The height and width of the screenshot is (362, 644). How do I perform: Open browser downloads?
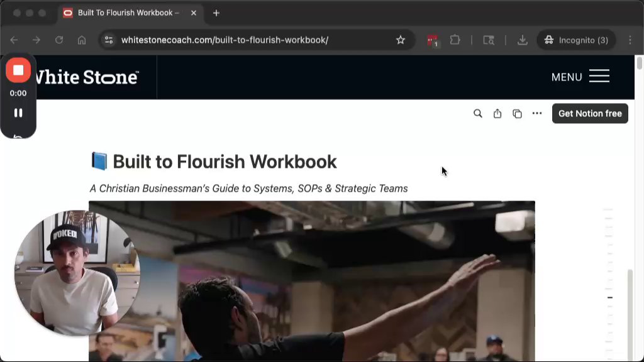click(x=523, y=40)
